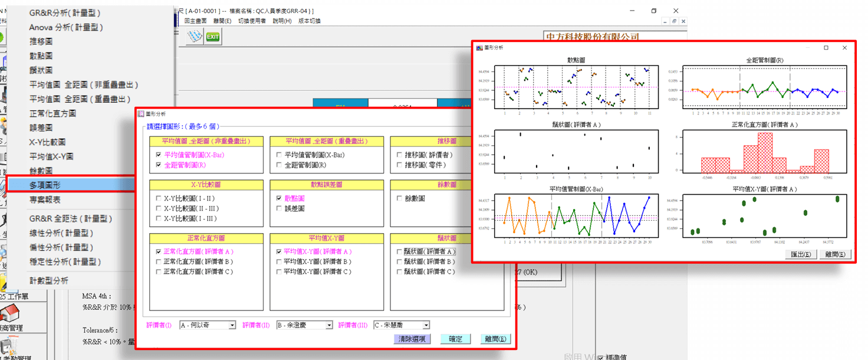This screenshot has height=360, width=868.
Task: Close the chart results window
Action: click(x=844, y=47)
